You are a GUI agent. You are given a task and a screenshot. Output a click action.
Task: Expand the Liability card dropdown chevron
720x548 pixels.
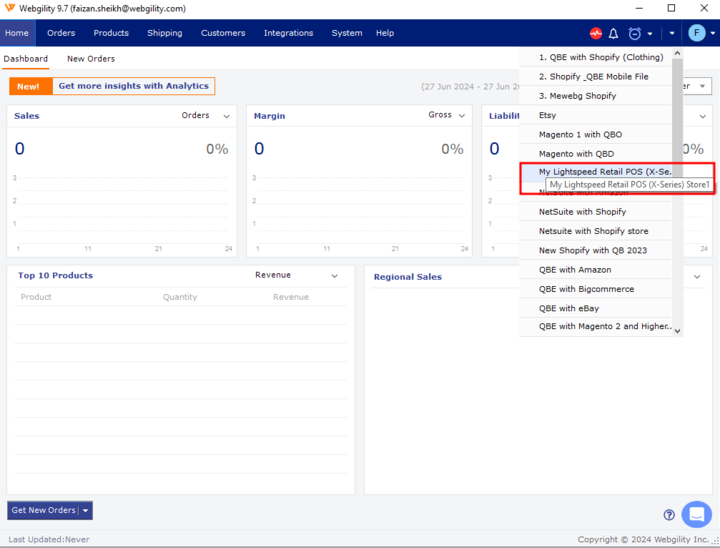click(x=703, y=116)
